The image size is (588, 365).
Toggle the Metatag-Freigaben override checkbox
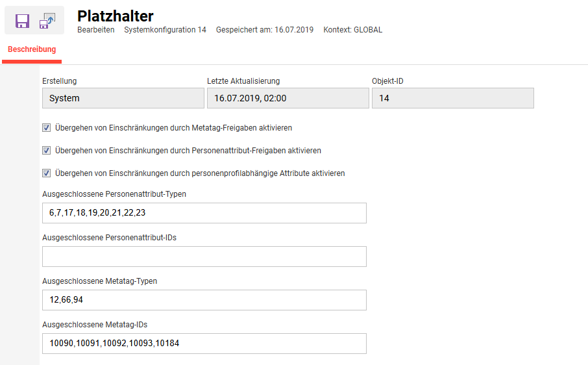(x=46, y=128)
